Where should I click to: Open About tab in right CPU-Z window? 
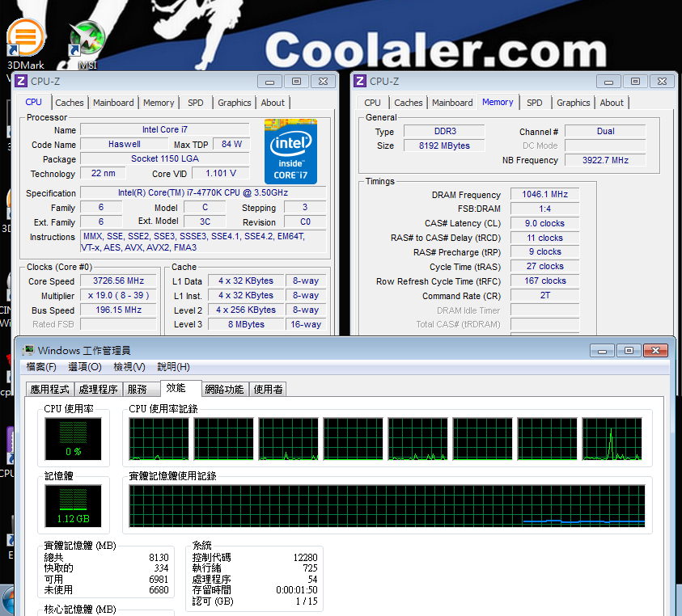(611, 103)
